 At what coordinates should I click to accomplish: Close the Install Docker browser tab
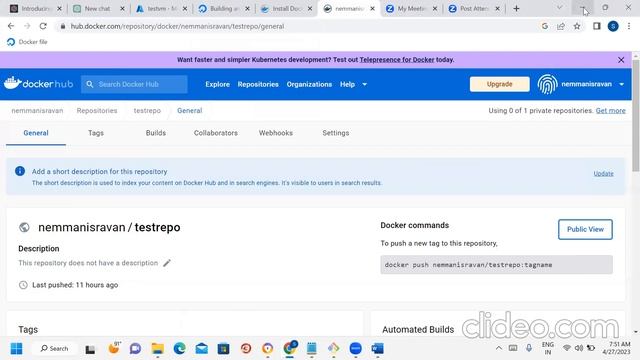pos(310,9)
